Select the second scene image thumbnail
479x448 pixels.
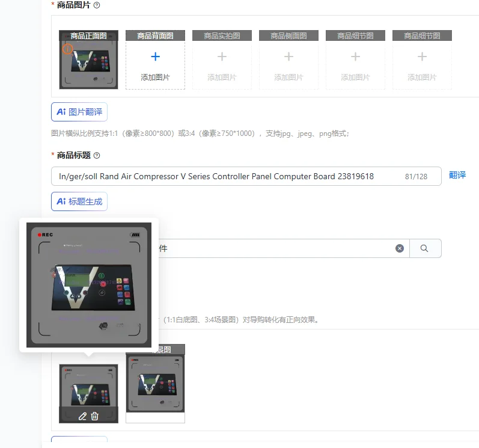[155, 384]
